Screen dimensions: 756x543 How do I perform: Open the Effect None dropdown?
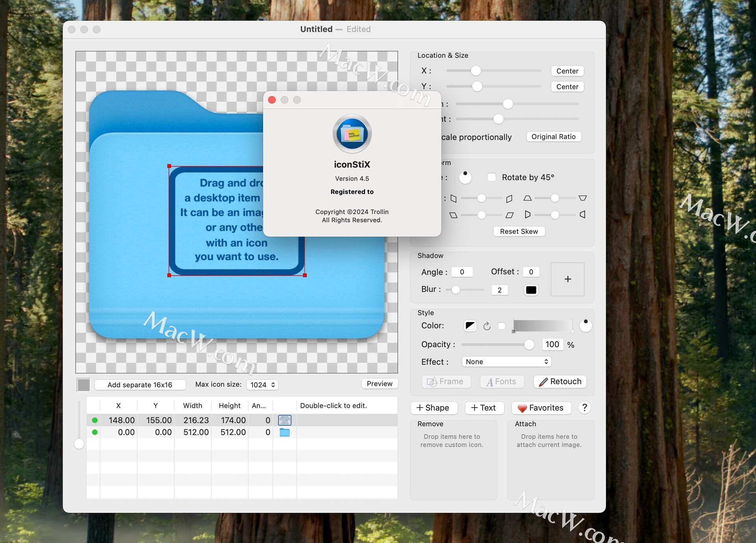coord(506,361)
